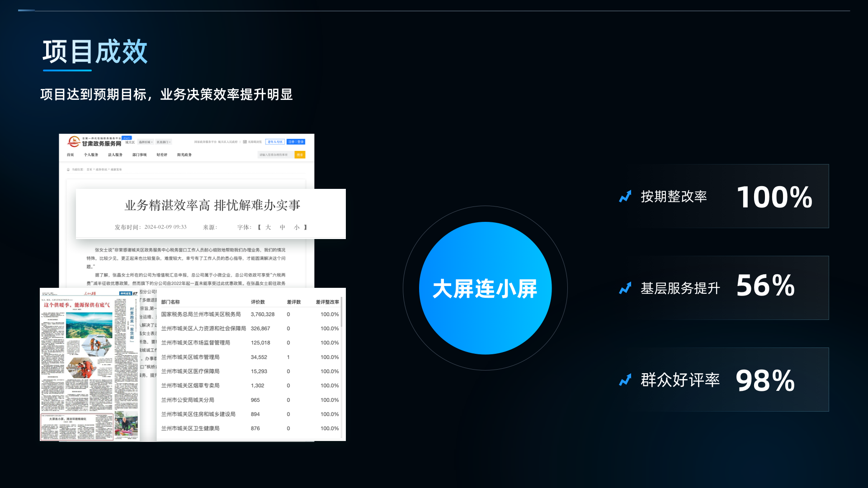Open the 老年人专区 section
The width and height of the screenshot is (868, 488).
pyautogui.click(x=275, y=141)
